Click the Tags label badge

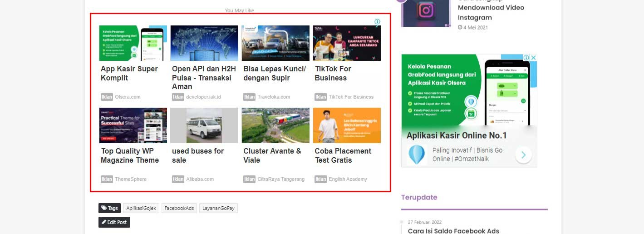109,208
